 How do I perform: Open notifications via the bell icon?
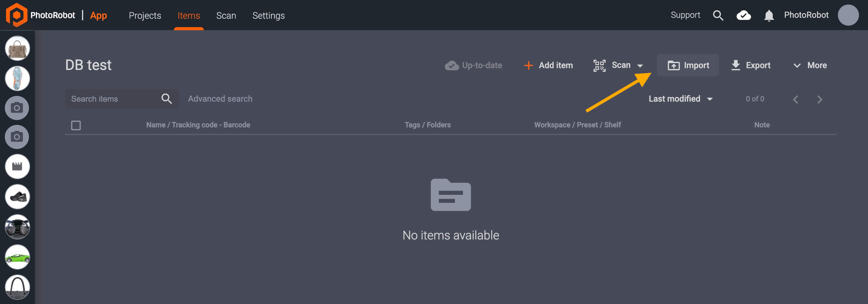(x=769, y=15)
